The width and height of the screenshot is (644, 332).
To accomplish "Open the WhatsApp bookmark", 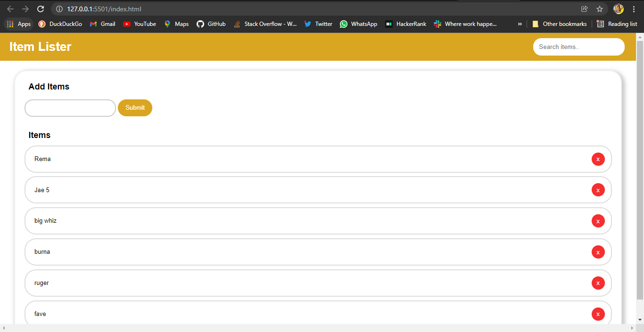I will click(359, 24).
